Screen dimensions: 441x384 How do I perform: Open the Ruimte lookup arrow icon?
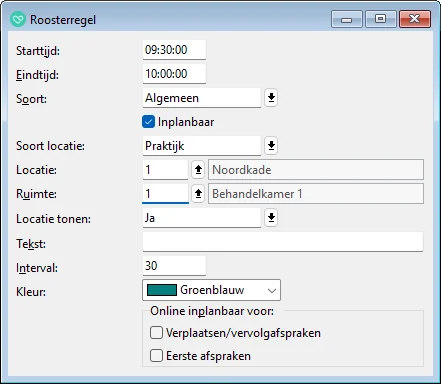pyautogui.click(x=198, y=194)
